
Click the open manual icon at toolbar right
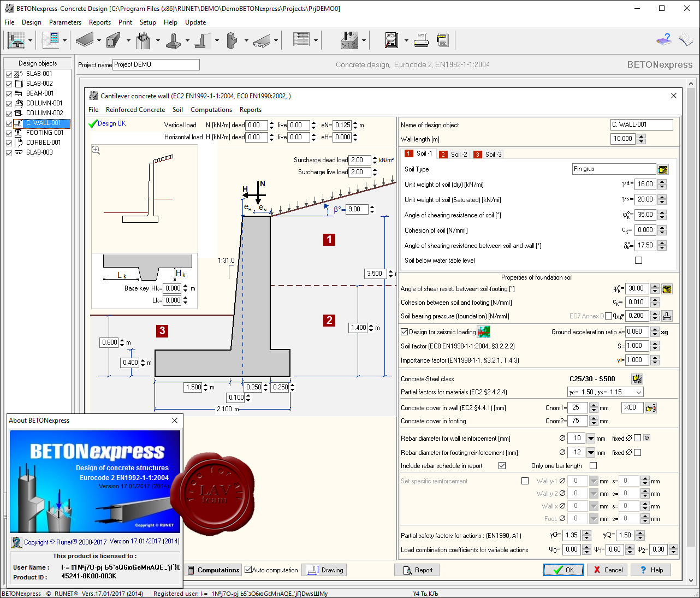click(686, 39)
